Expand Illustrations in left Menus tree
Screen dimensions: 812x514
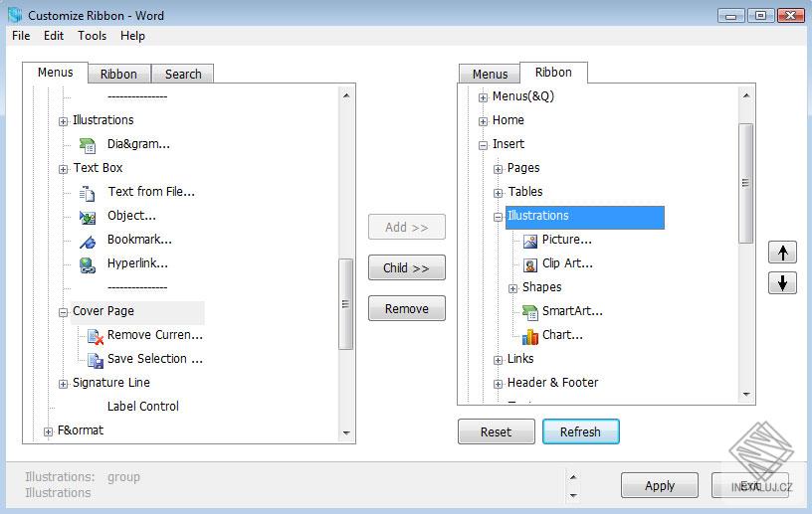[x=63, y=121]
